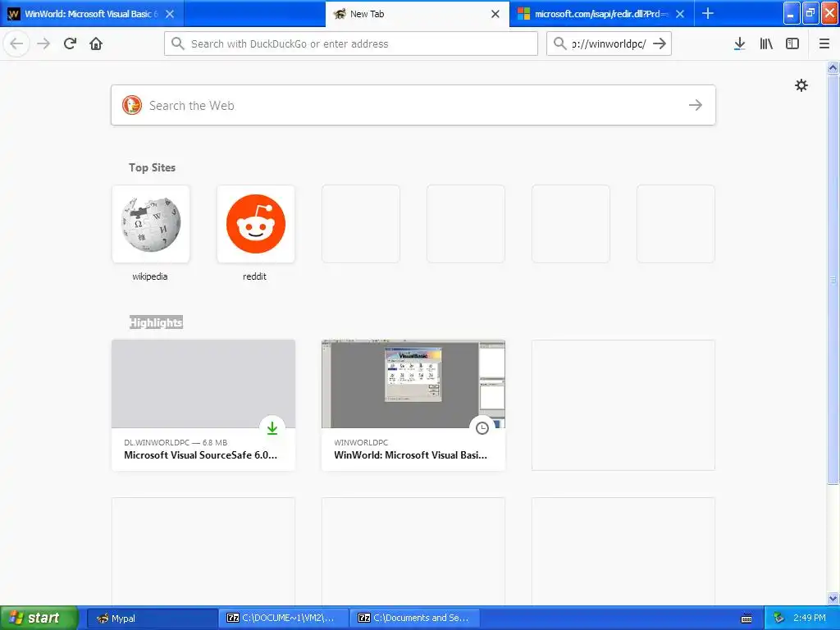Restore down the browser window
The width and height of the screenshot is (840, 630).
click(x=810, y=13)
